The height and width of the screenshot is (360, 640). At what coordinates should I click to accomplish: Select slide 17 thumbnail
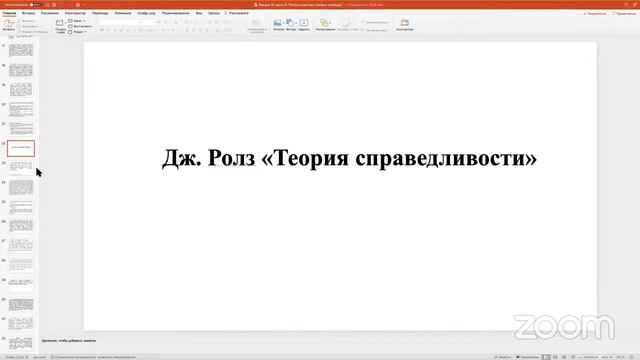pyautogui.click(x=21, y=50)
